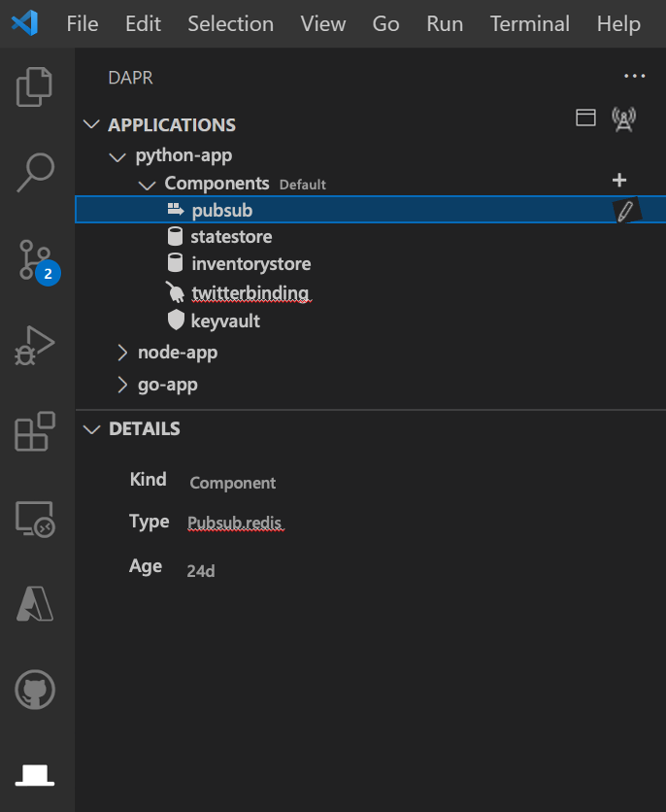This screenshot has height=812, width=666.
Task: Expand the node-app tree item
Action: [x=122, y=353]
